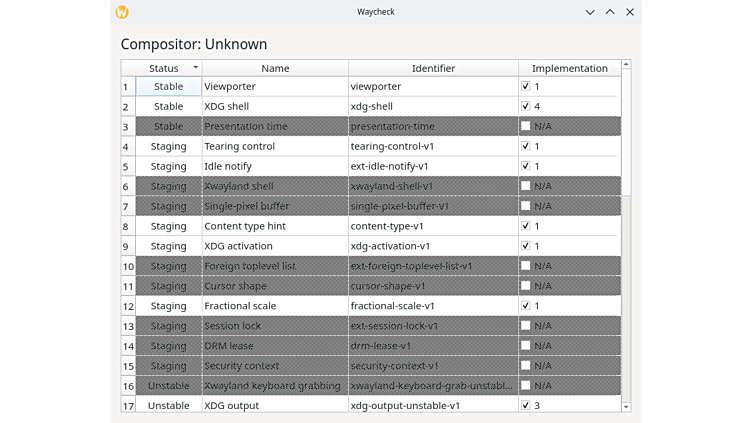The image size is (752, 423).
Task: Toggle the Viewporter implementation checkbox
Action: pyautogui.click(x=526, y=87)
